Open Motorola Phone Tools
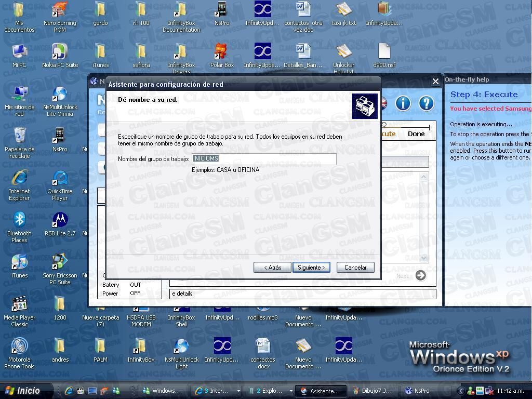The height and width of the screenshot is (399, 532). (x=19, y=345)
